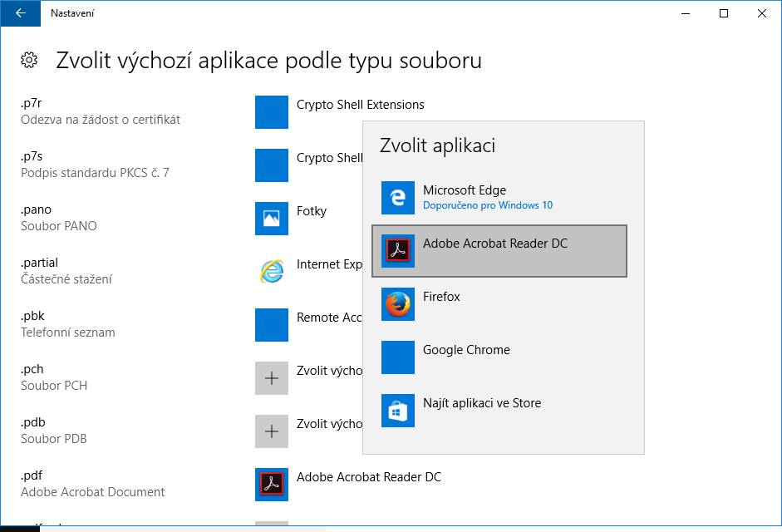Click Podpis standardu PKCS č. 7 text

[x=95, y=173]
